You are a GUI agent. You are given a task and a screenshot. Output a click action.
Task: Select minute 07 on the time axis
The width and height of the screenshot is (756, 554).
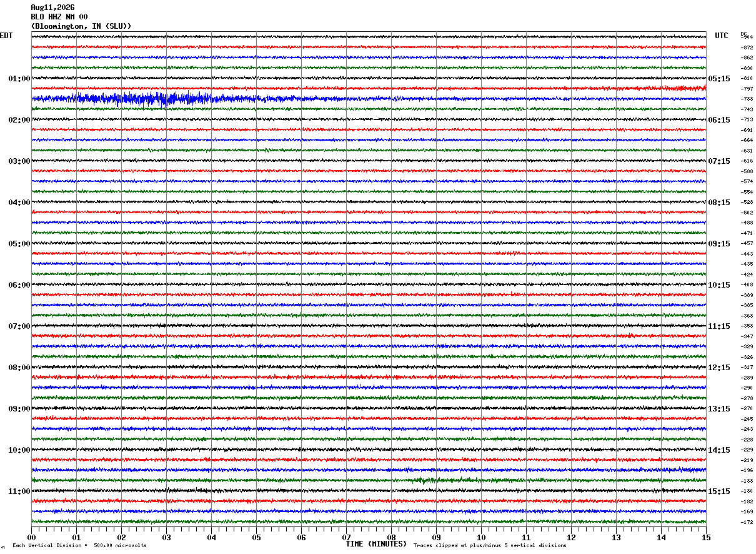(346, 538)
